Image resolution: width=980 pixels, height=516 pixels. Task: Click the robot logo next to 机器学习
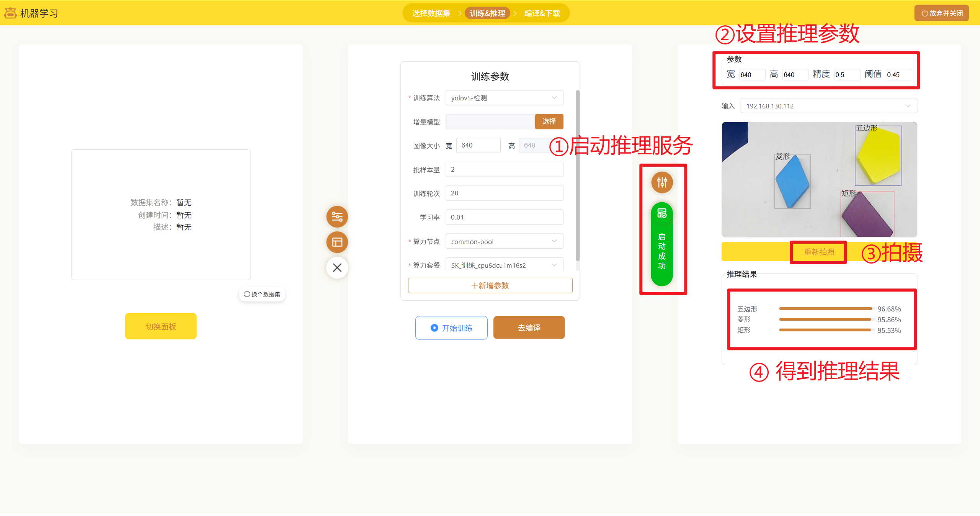(x=10, y=13)
